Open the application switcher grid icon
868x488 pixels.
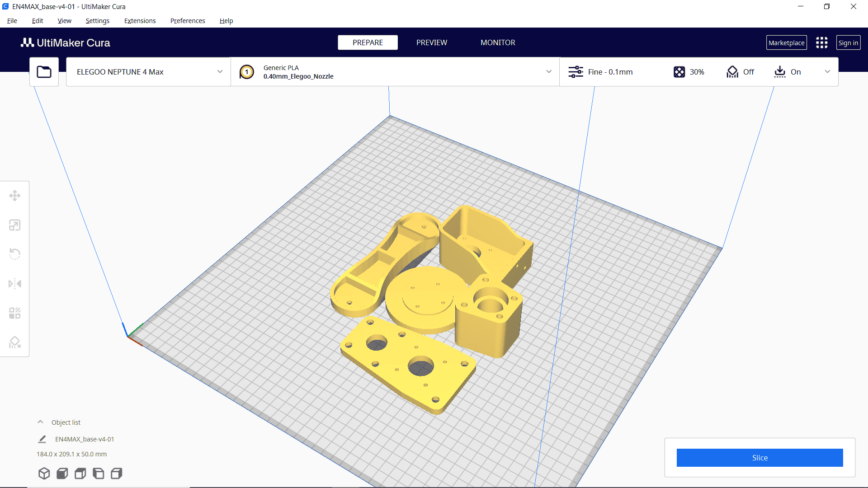(821, 42)
